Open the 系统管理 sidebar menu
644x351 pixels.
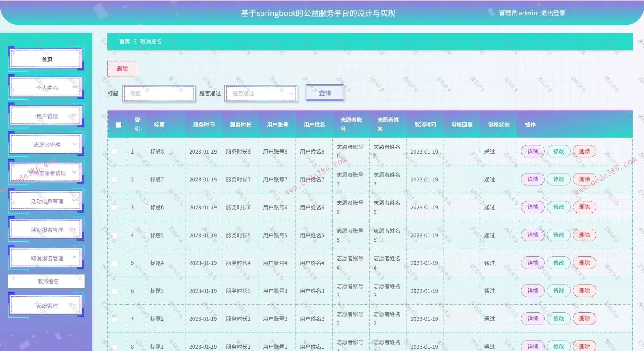click(46, 305)
